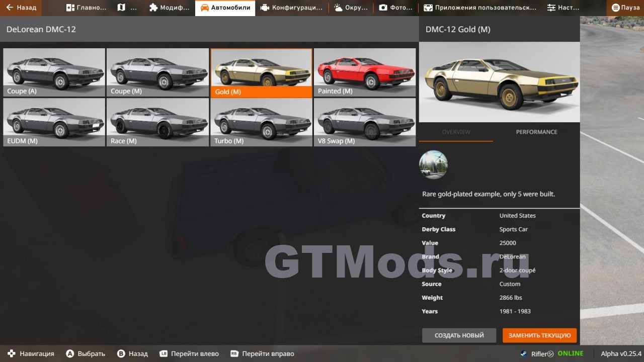Select the Автомобили car tab
The image size is (644, 362).
click(225, 8)
